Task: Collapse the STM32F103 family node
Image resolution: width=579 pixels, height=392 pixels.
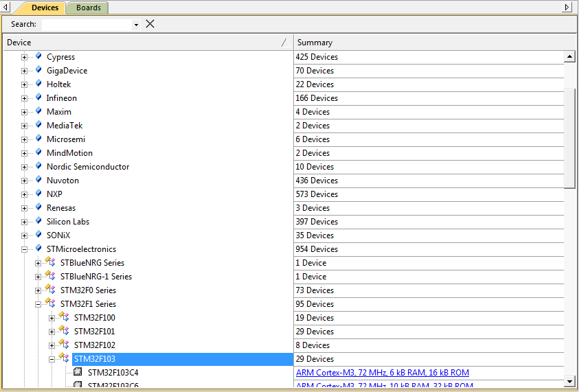Action: [x=52, y=359]
